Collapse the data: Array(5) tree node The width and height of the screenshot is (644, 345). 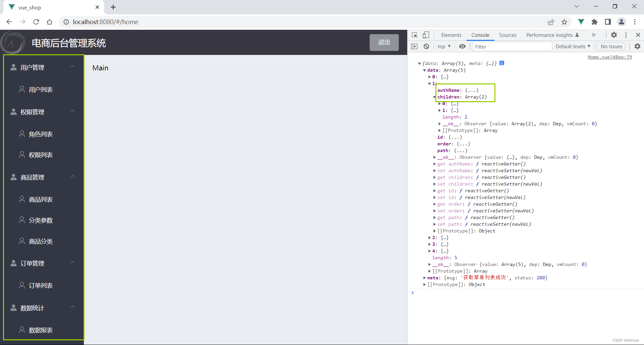pyautogui.click(x=424, y=70)
